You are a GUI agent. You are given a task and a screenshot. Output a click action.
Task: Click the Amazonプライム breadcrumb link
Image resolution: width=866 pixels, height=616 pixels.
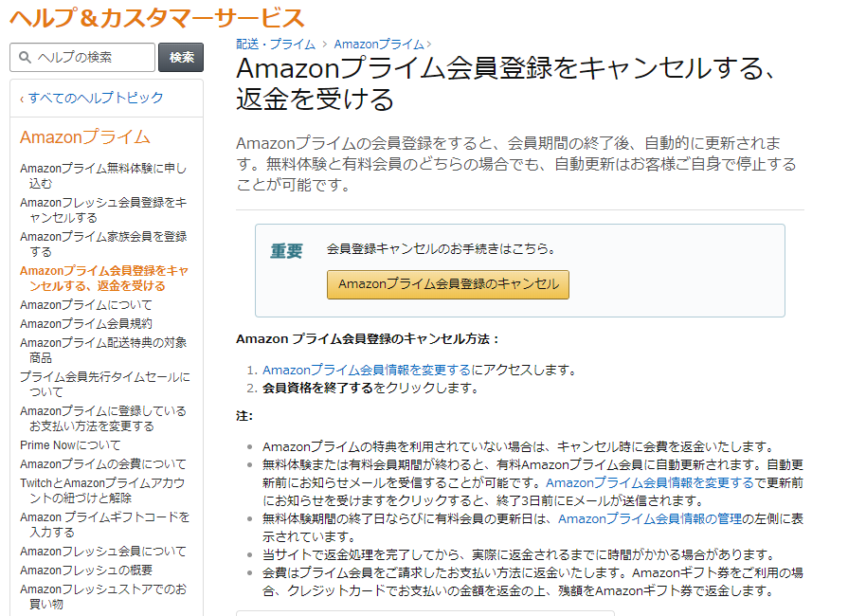tap(379, 45)
